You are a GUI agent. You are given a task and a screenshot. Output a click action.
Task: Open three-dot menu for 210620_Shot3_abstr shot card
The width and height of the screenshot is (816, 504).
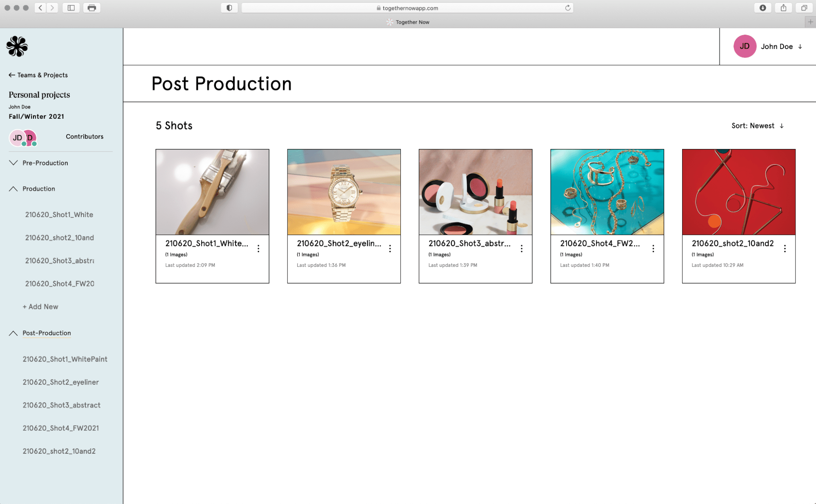(x=521, y=249)
